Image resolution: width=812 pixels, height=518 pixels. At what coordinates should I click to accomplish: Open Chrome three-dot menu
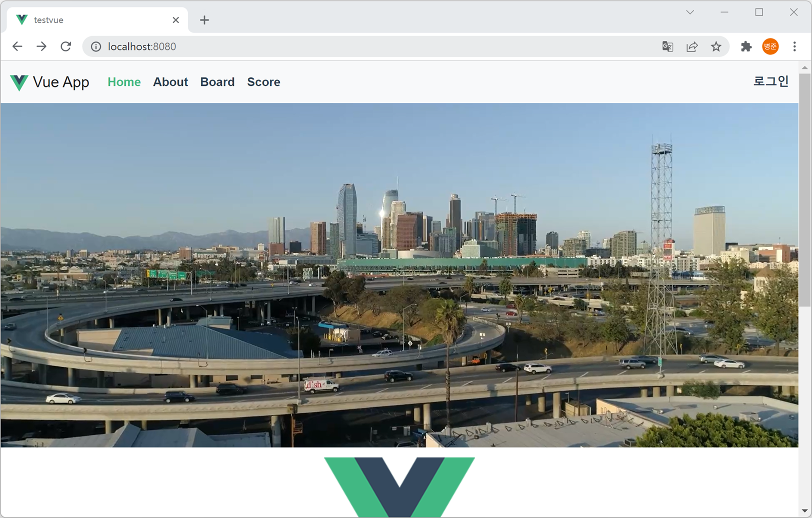[795, 46]
